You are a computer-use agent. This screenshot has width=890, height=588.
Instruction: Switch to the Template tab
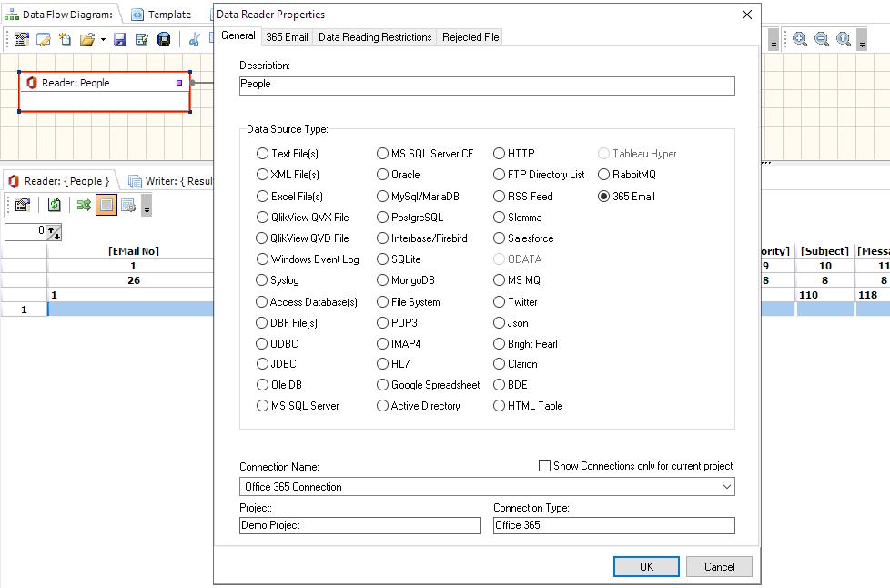tap(161, 15)
